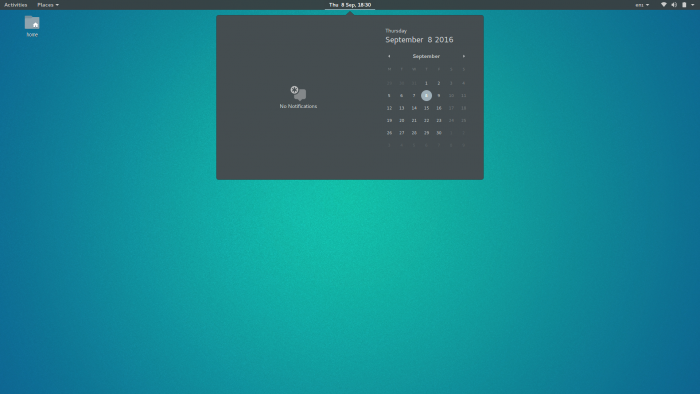The width and height of the screenshot is (700, 394).
Task: Select highlighted today, the 8th
Action: 426,95
